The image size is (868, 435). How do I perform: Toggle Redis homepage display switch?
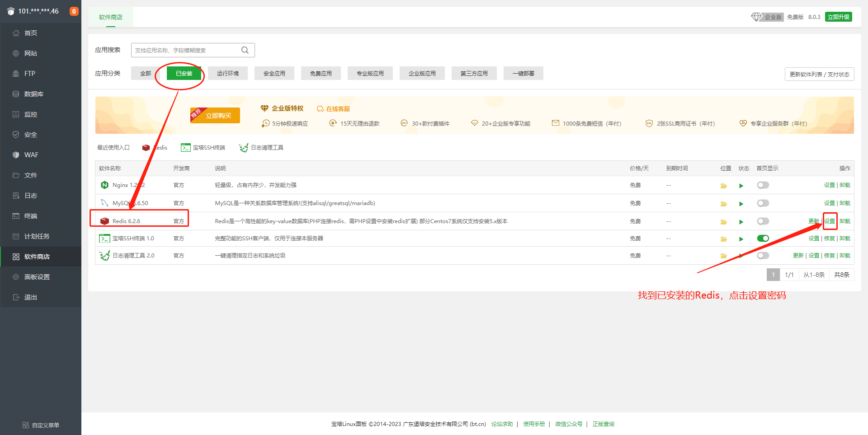(763, 221)
